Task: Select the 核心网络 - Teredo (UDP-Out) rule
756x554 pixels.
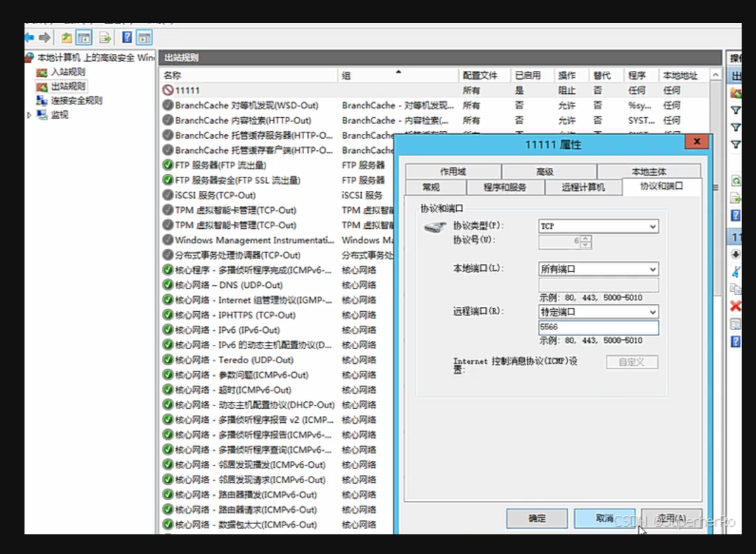Action: 234,359
